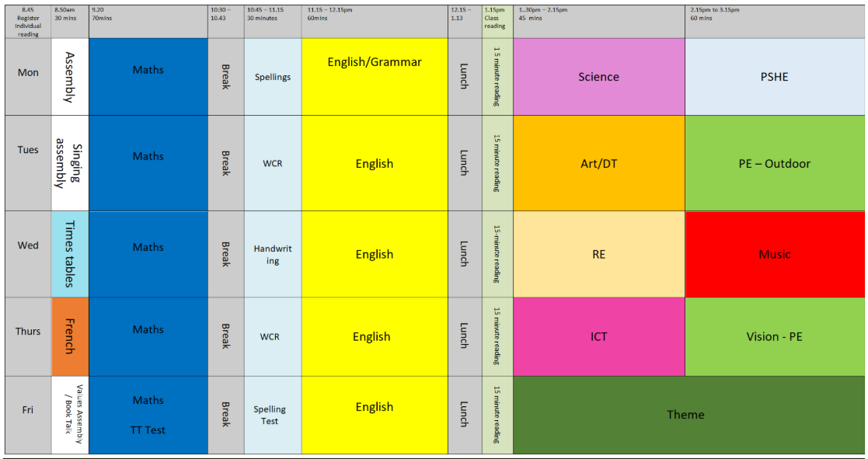This screenshot has width=868, height=459.
Task: Select the PE – Outdoor cell
Action: point(774,163)
